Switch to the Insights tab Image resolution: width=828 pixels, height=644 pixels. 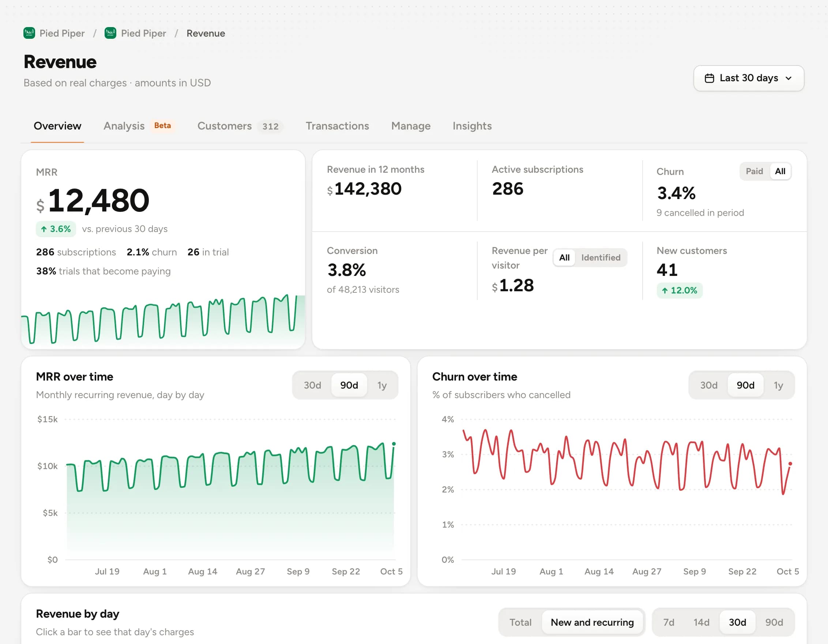[x=472, y=126]
